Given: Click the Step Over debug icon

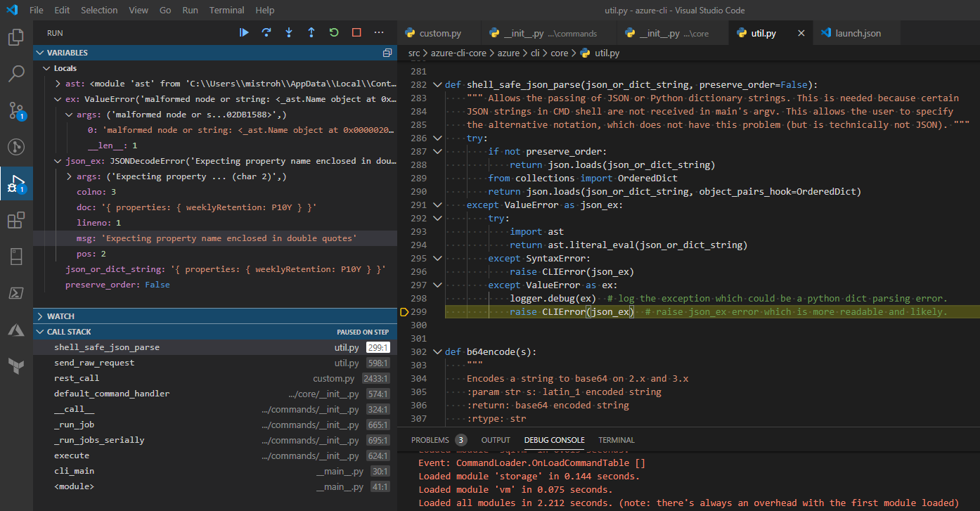Looking at the screenshot, I should tap(266, 33).
